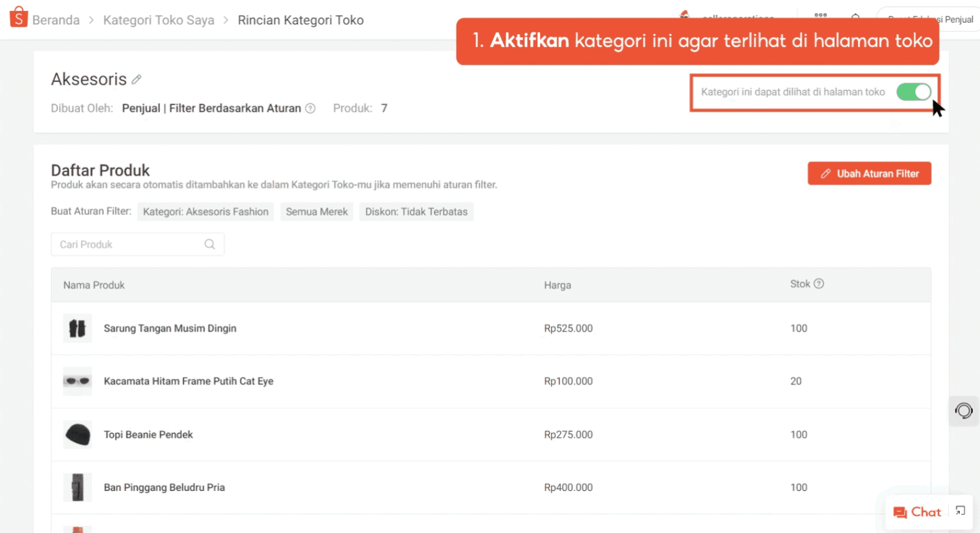Go to Beranda breadcrumb
Screen dimensions: 980x533
[x=56, y=20]
